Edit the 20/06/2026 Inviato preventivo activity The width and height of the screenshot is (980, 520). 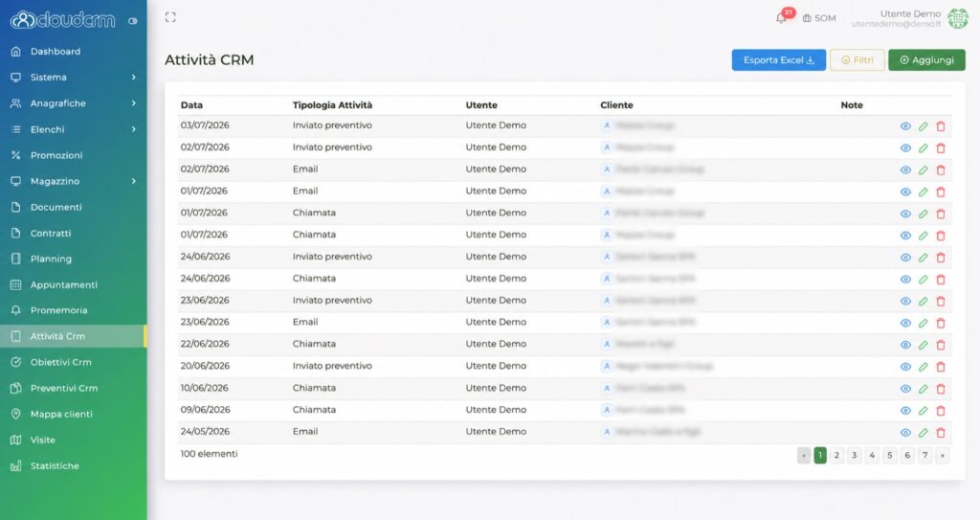point(924,368)
